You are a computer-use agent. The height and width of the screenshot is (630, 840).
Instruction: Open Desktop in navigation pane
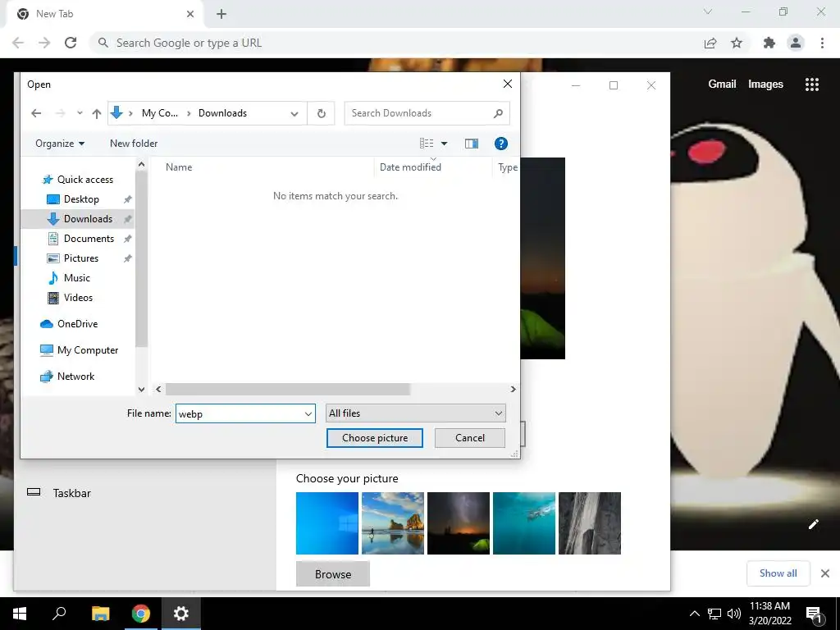tap(81, 199)
